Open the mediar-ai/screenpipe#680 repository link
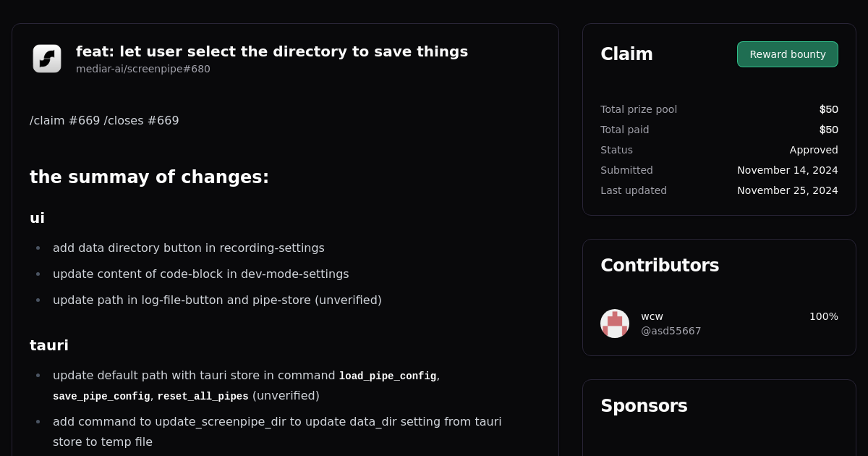868x456 pixels. coord(142,69)
